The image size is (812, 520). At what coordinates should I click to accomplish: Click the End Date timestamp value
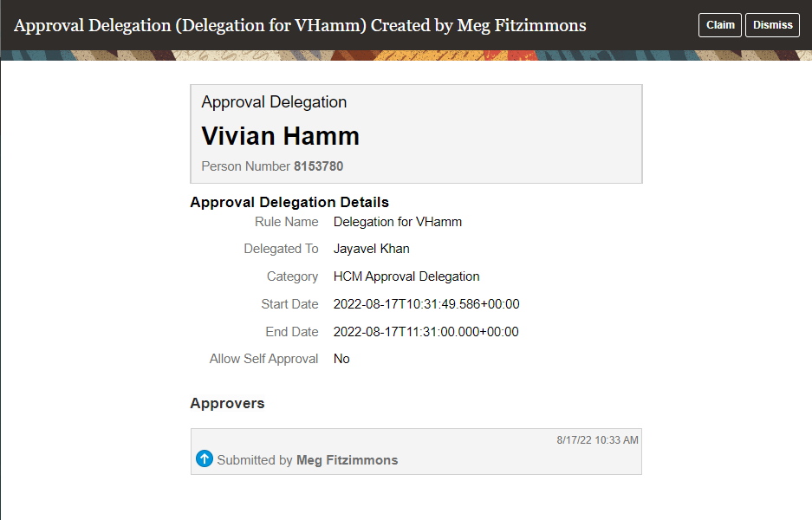(425, 332)
